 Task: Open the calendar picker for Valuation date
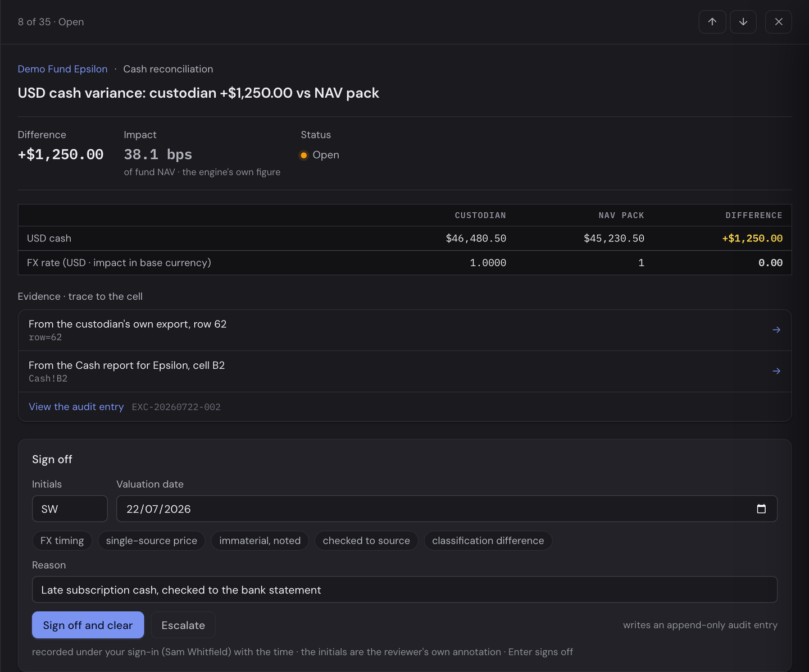[761, 509]
